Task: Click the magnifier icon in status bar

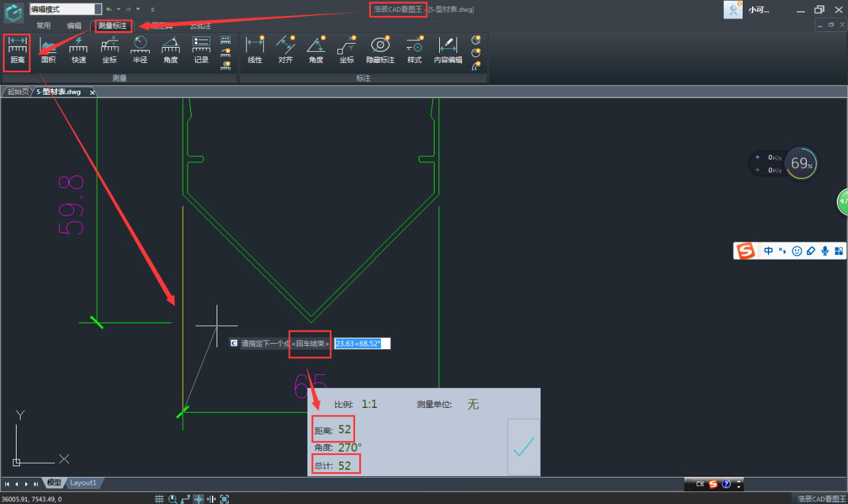Action: pos(172,499)
